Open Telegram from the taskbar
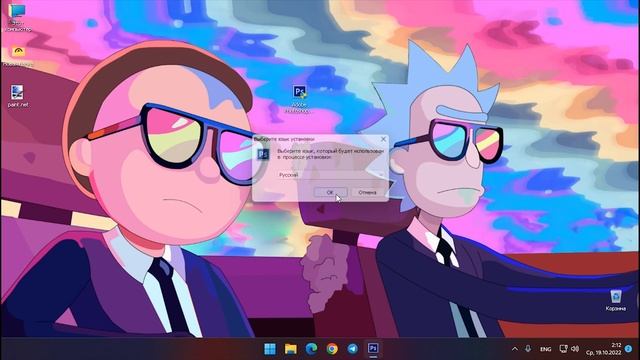Screen dimensions: 640x360 click(353, 349)
